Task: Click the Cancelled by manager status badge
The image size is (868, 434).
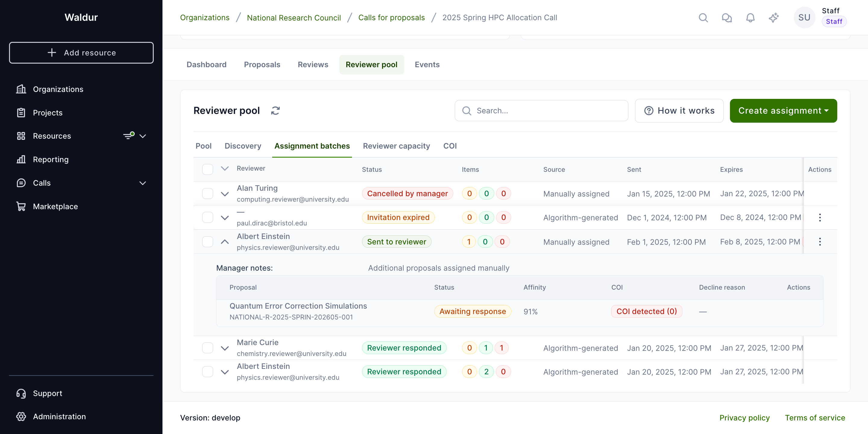Action: pos(407,193)
